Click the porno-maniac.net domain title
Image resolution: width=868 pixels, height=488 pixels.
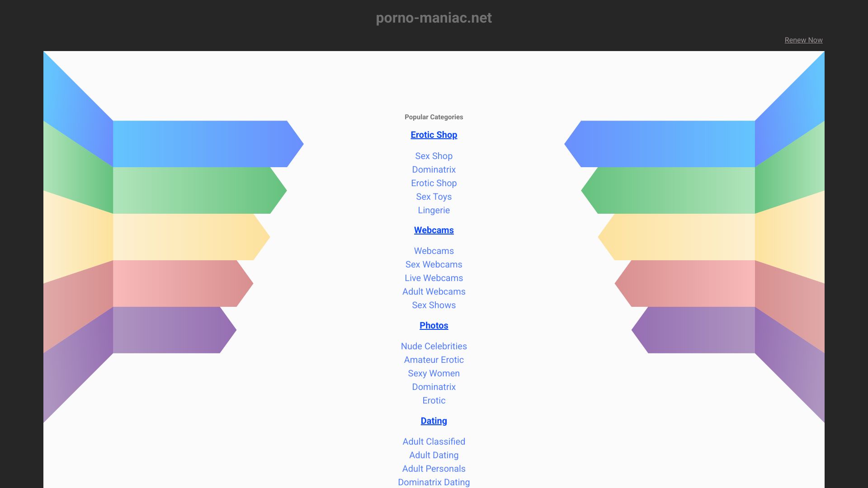point(434,18)
